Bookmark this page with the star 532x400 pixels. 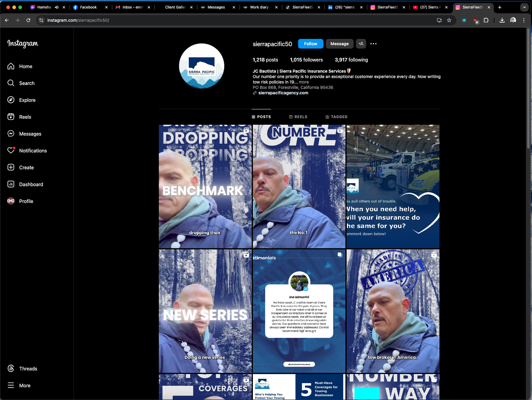(x=449, y=20)
